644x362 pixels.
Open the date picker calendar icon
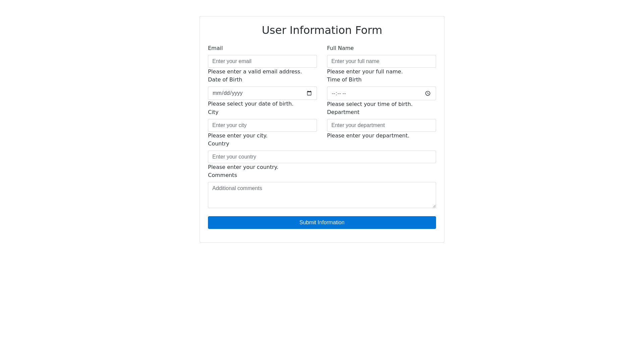coord(309,93)
